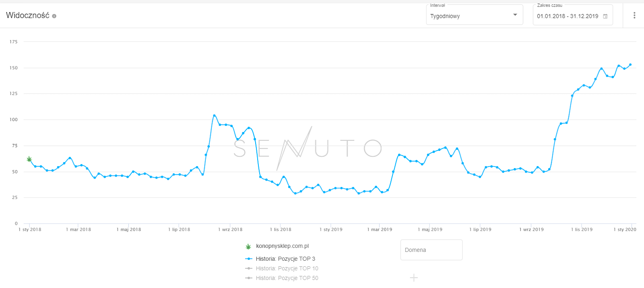644x288 pixels.
Task: Click the 1 maj 2018 axis label
Action: (129, 230)
